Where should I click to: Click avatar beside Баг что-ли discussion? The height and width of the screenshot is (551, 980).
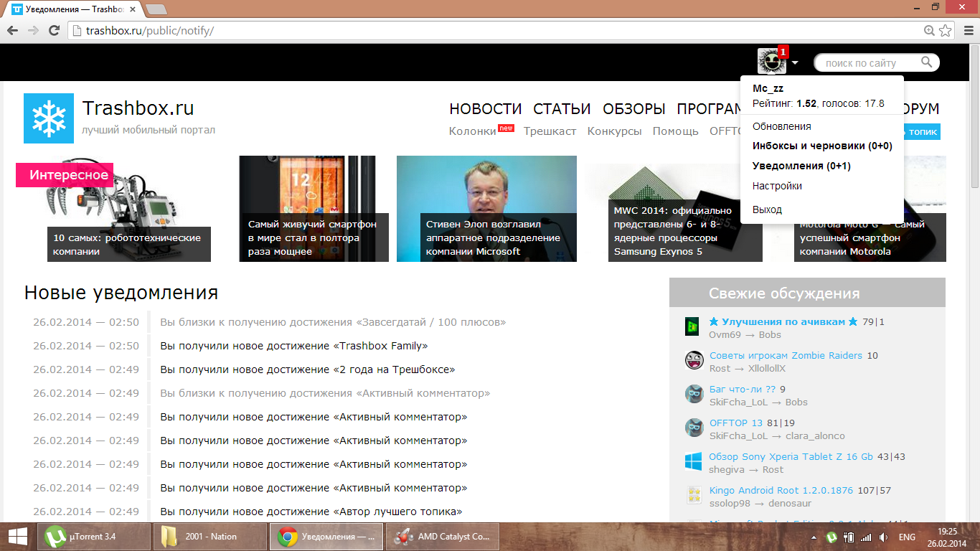click(x=694, y=394)
